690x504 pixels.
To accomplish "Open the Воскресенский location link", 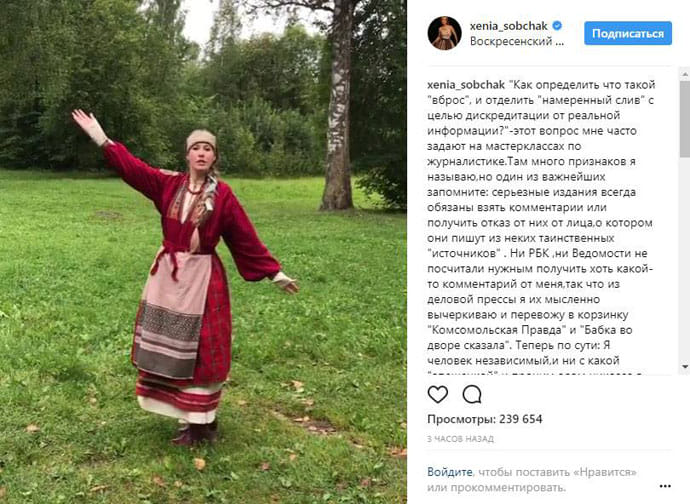I will [x=517, y=41].
